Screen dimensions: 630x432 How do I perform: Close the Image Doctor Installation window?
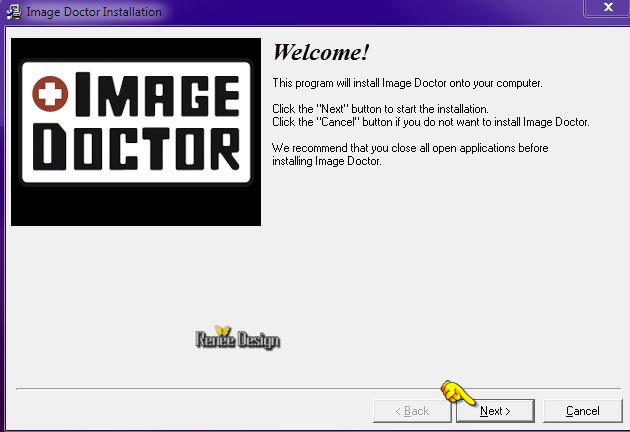tap(608, 7)
